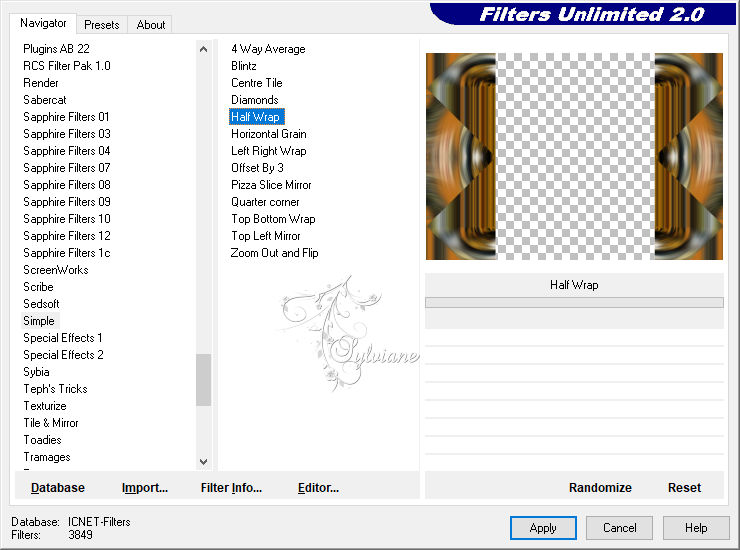
Task: Select Special Effects 2
Action: pos(63,355)
